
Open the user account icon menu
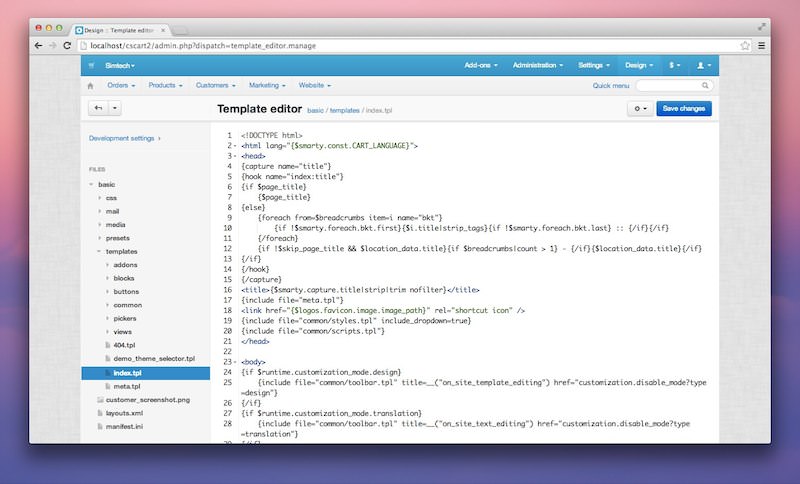704,65
